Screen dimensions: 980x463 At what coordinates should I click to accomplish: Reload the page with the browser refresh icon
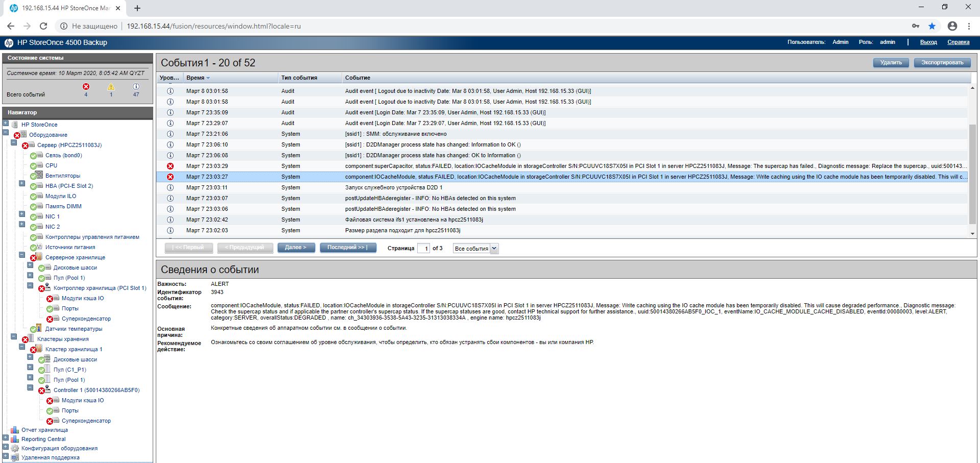coord(43,26)
